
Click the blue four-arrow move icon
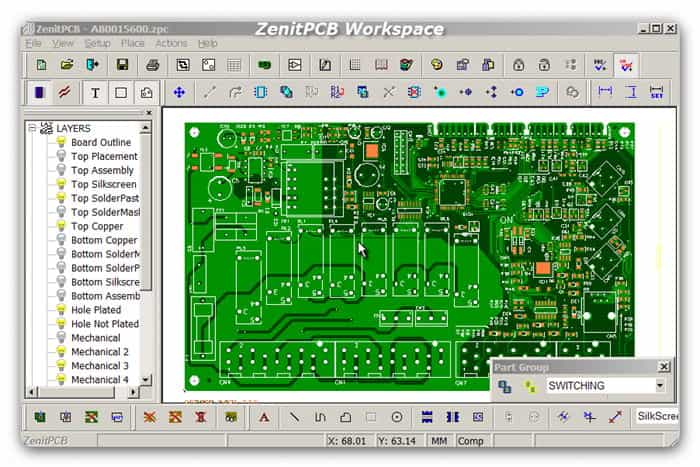point(179,92)
